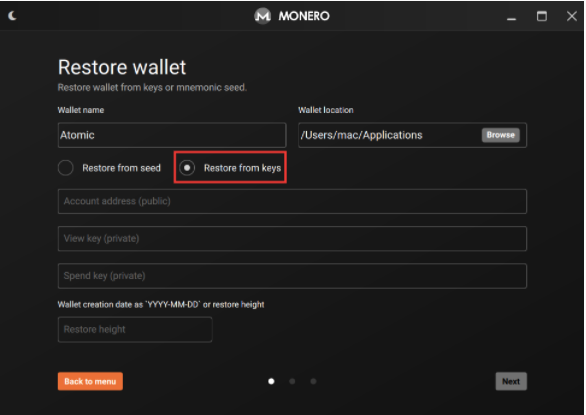Image resolution: width=586 pixels, height=415 pixels.
Task: Maximize the Monero window
Action: pos(542,16)
